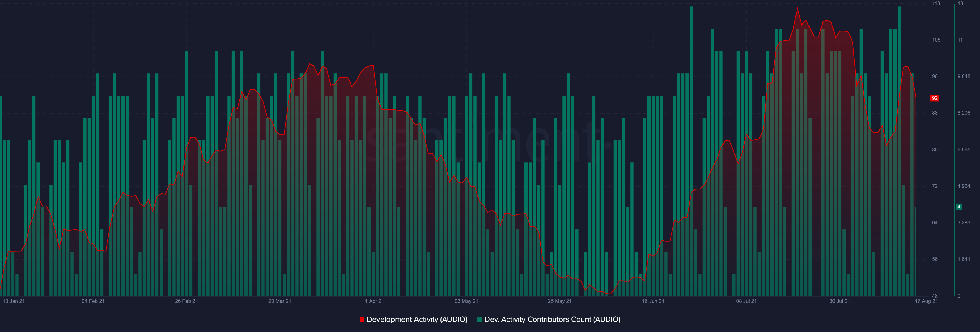Screen dimensions: 980x332
Task: Click the 8.206 tick on the green axis
Action: point(964,113)
